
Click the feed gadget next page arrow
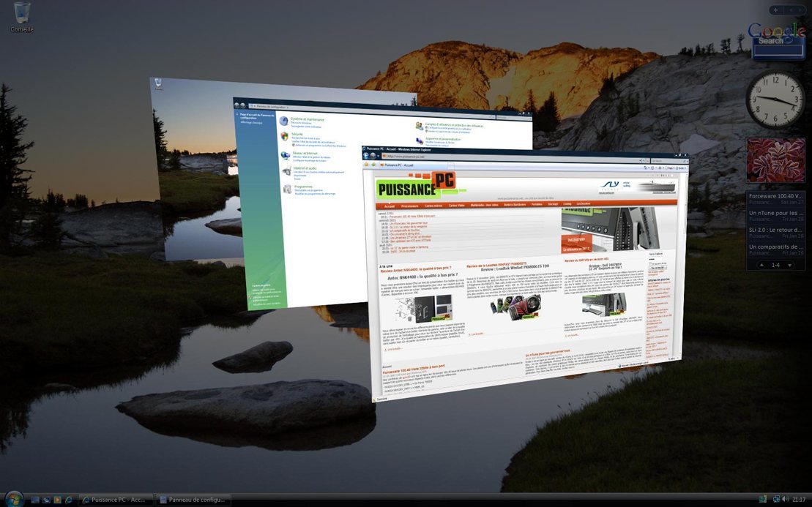[789, 265]
